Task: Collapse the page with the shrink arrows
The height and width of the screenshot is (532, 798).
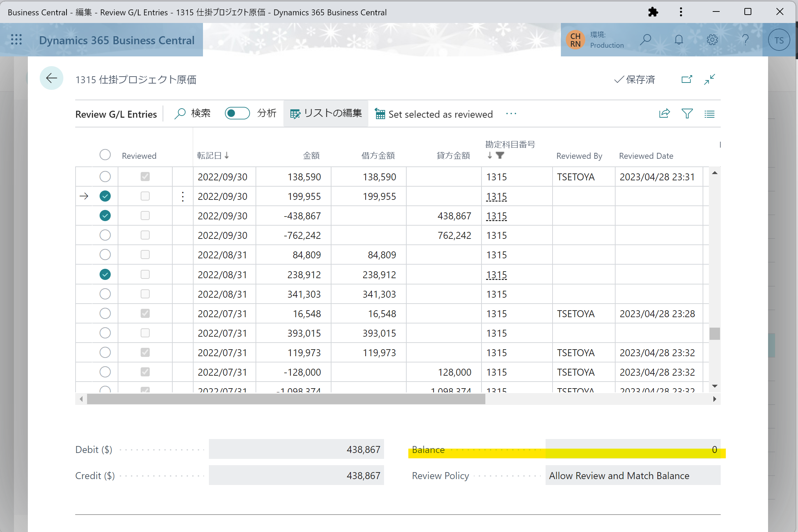Action: tap(710, 79)
